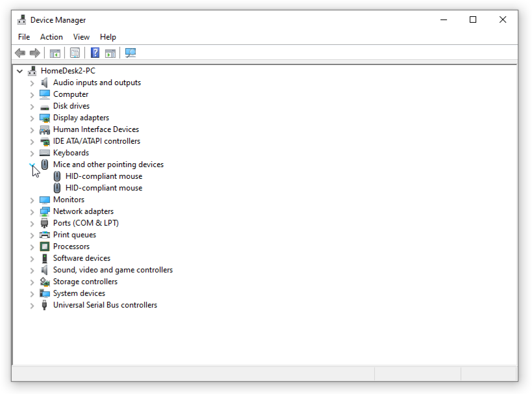Select Sound, video and game controllers

[113, 270]
